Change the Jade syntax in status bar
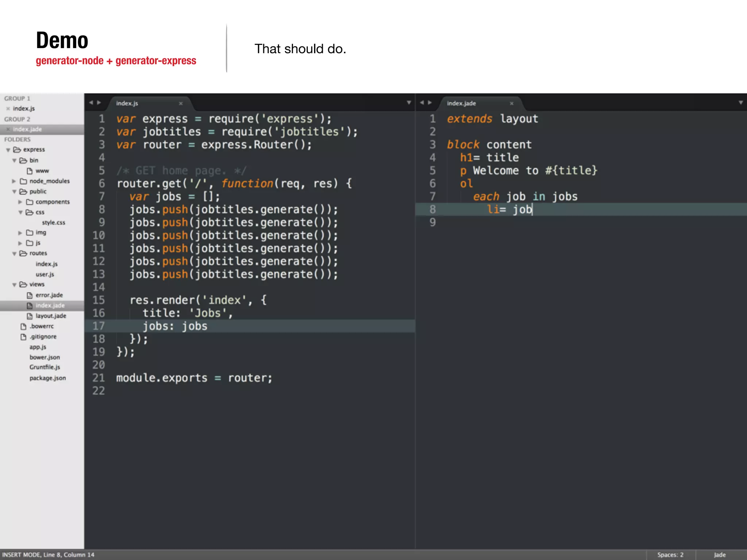Screen dimensions: 747x560 tap(719, 555)
